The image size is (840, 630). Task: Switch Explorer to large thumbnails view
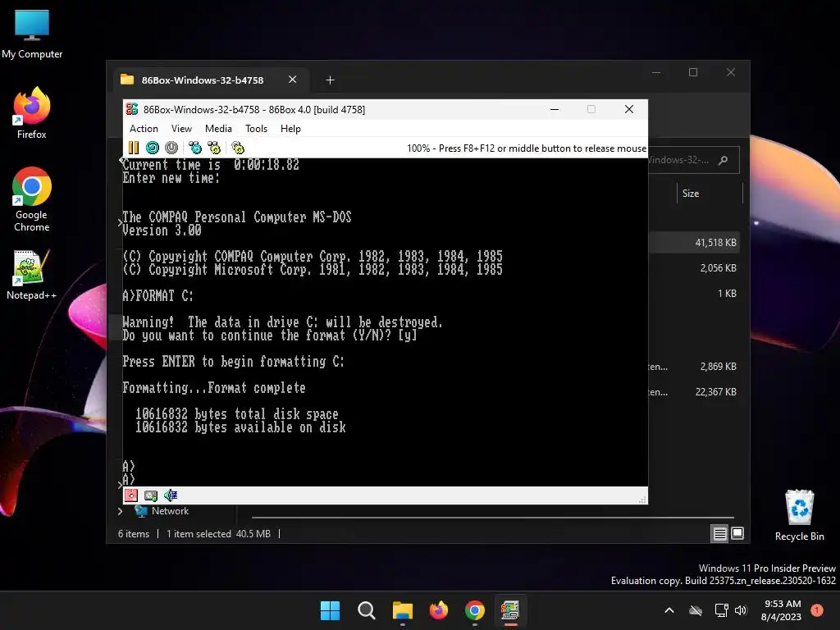(x=737, y=533)
